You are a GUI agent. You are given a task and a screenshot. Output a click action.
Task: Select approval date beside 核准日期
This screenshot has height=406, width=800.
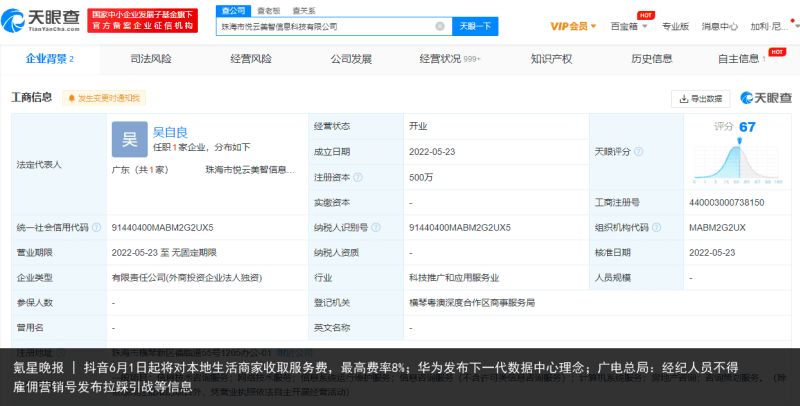click(712, 252)
